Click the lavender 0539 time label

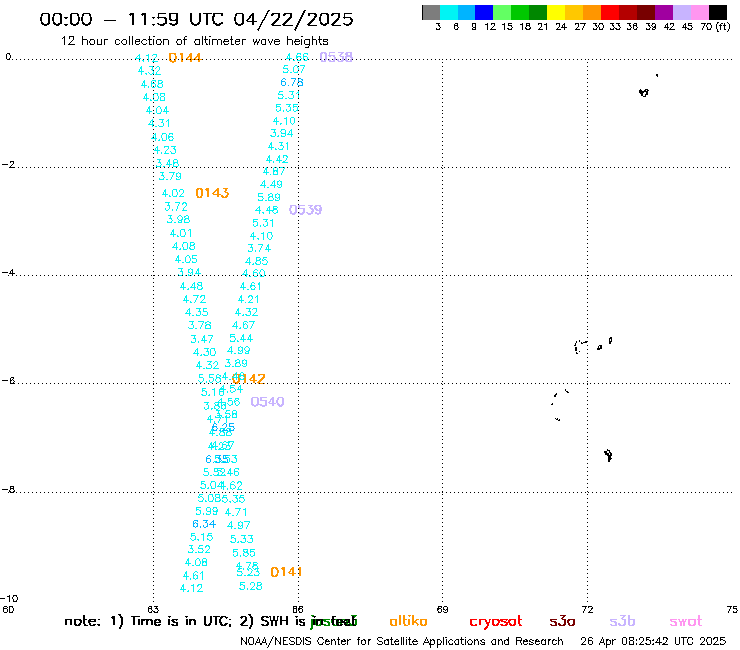[x=305, y=210]
